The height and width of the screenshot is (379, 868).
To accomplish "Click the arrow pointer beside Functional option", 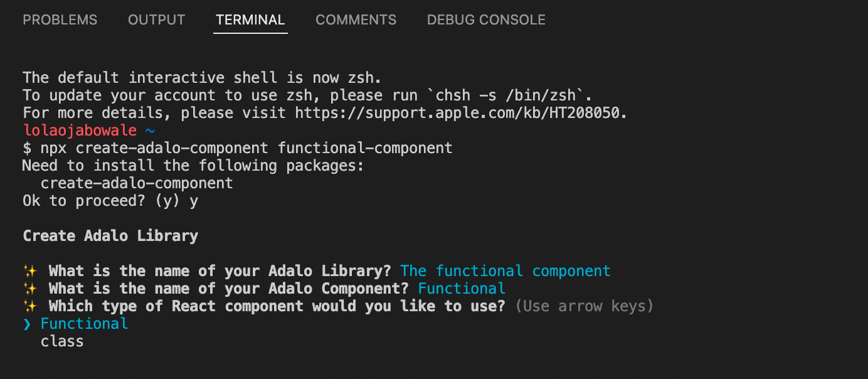I will tap(26, 324).
